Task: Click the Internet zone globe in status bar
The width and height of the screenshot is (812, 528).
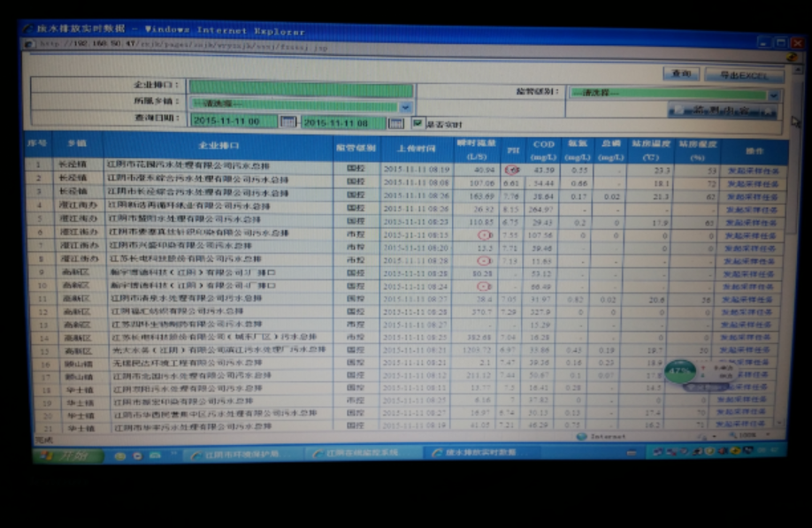Action: [x=582, y=436]
